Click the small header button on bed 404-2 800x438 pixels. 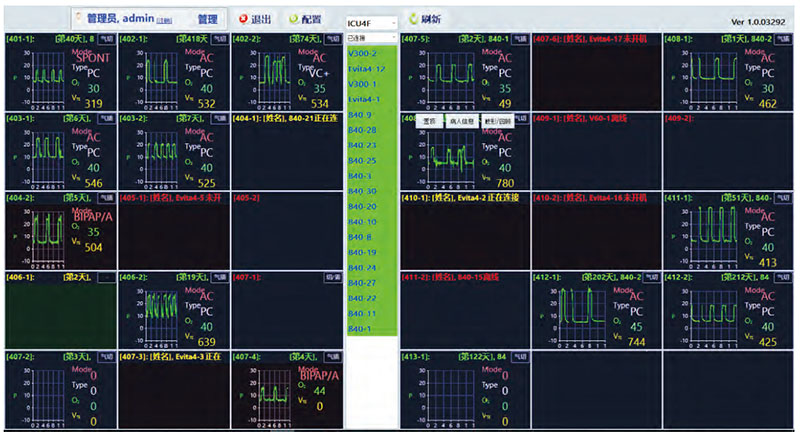[x=106, y=198]
